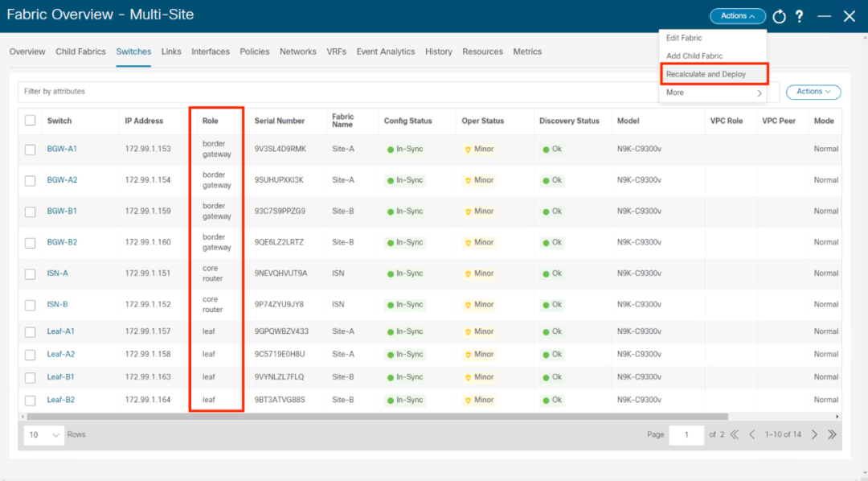Open switch link ISN-B

[x=58, y=304]
